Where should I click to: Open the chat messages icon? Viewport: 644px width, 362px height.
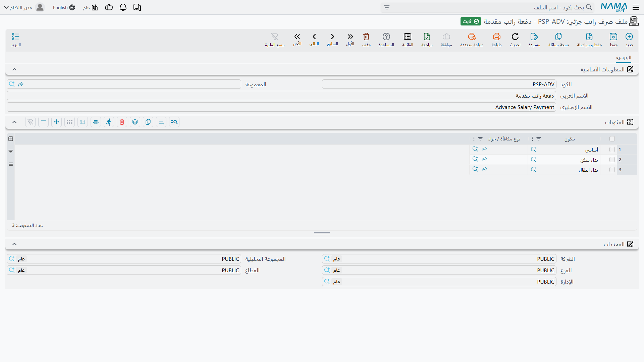pyautogui.click(x=137, y=7)
